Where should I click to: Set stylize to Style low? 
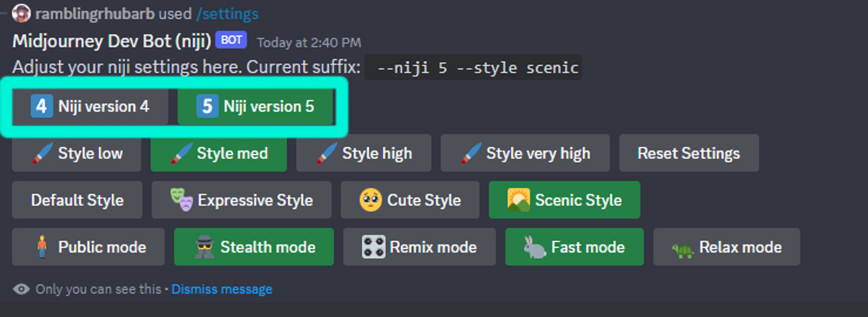[77, 153]
